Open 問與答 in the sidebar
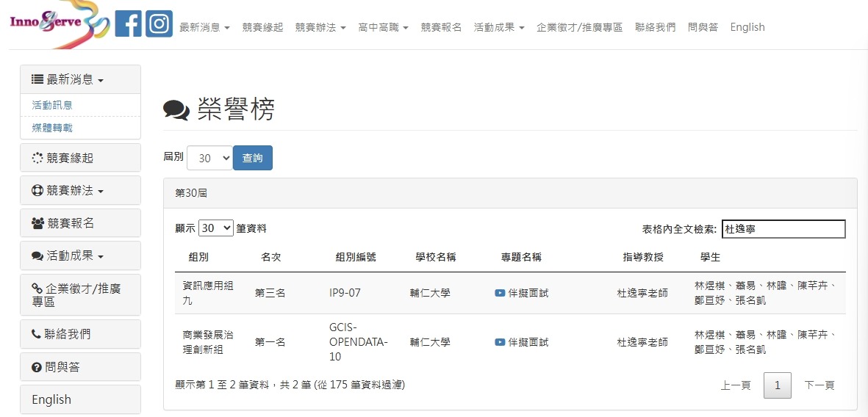 point(80,367)
